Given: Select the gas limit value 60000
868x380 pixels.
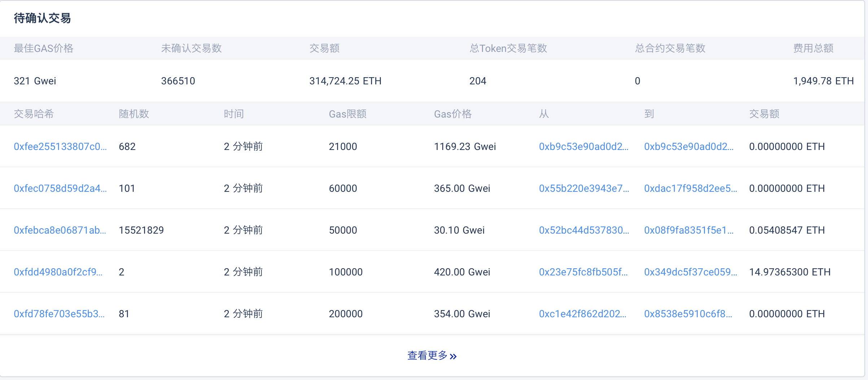Looking at the screenshot, I should pos(343,188).
